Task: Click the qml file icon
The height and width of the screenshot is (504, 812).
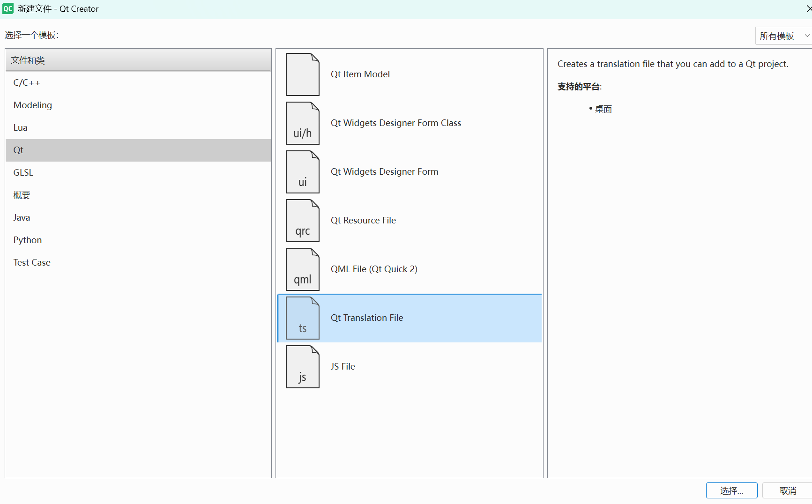Action: (303, 269)
